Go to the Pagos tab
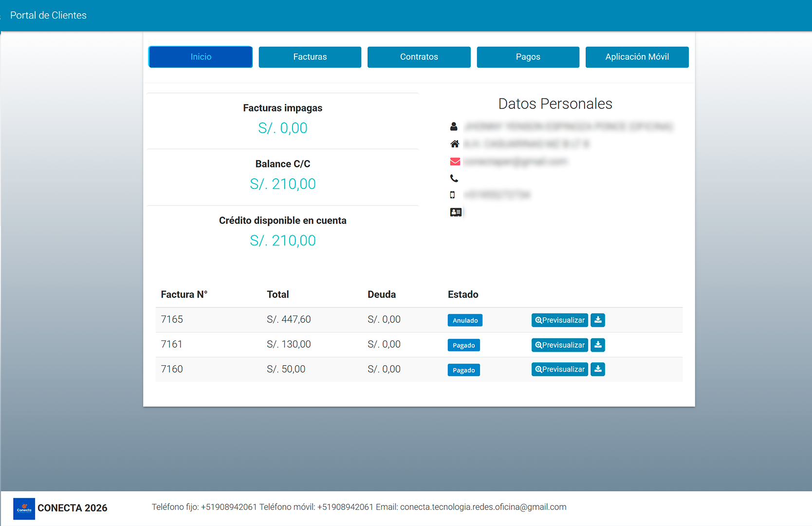 [528, 57]
